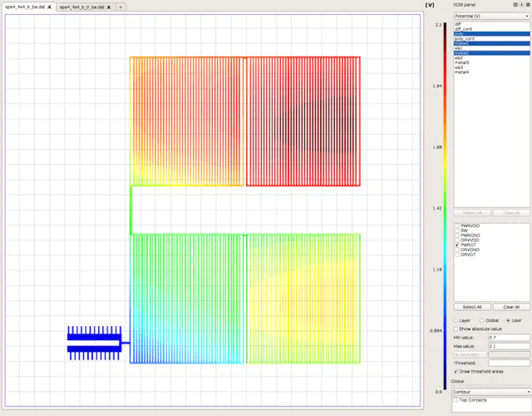Click the 1.16 label on color scale

click(437, 270)
